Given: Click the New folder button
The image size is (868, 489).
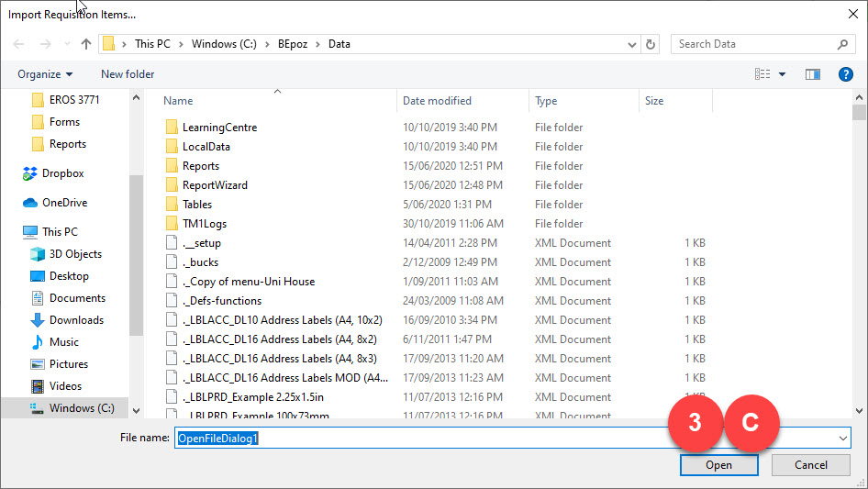Looking at the screenshot, I should click(128, 74).
